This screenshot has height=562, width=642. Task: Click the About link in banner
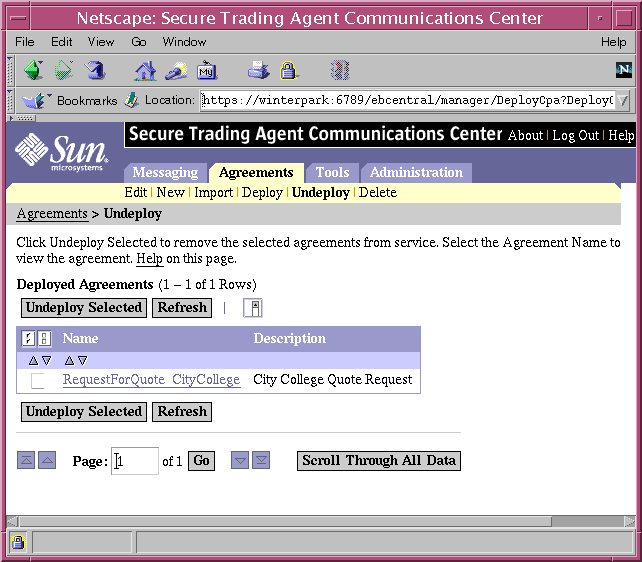click(525, 135)
